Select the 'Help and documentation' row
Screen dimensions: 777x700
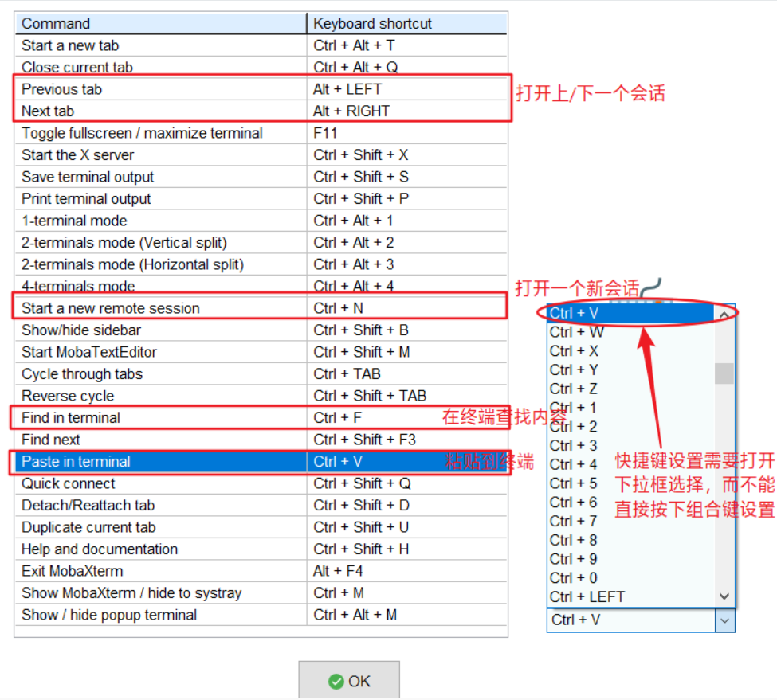click(x=261, y=549)
